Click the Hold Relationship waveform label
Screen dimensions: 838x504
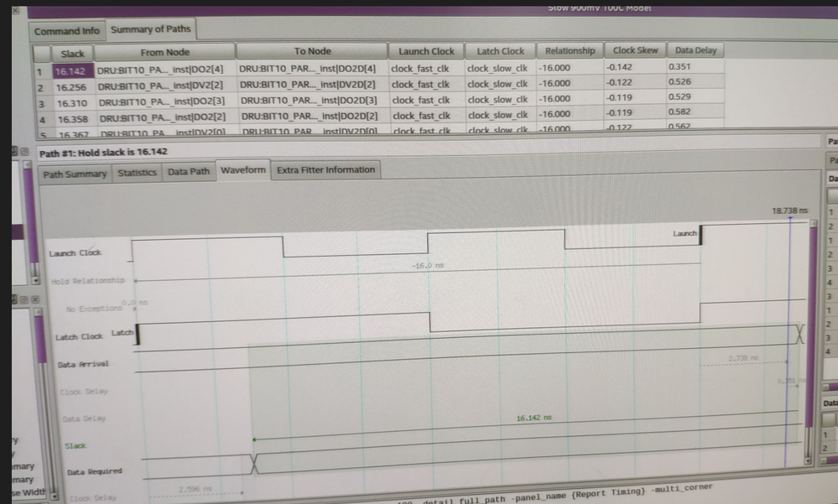[x=87, y=280]
